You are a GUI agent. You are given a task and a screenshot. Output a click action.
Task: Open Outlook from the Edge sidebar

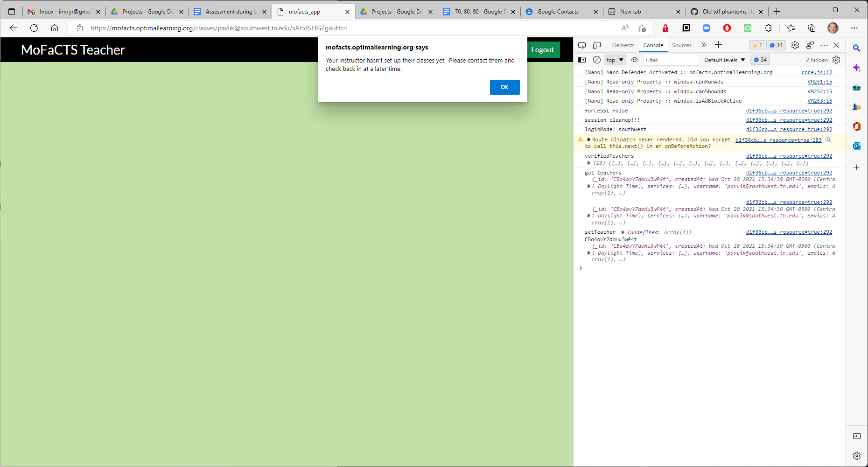click(x=857, y=146)
